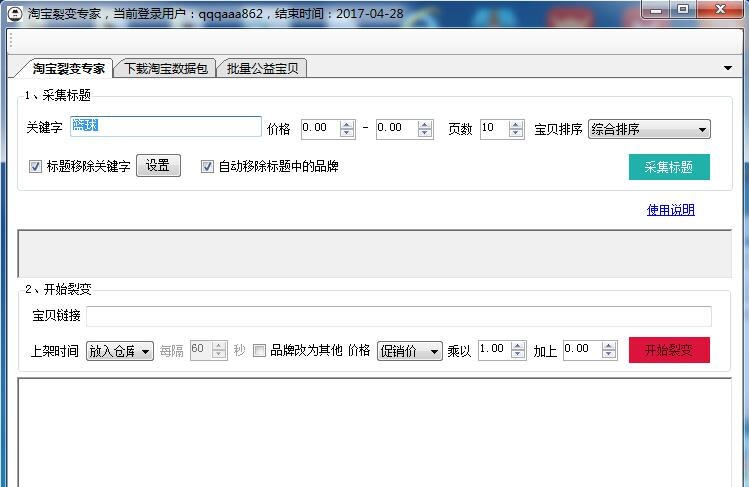Increase 页数 page count with up arrow
Screen dimensions: 749x487
pyautogui.click(x=516, y=124)
